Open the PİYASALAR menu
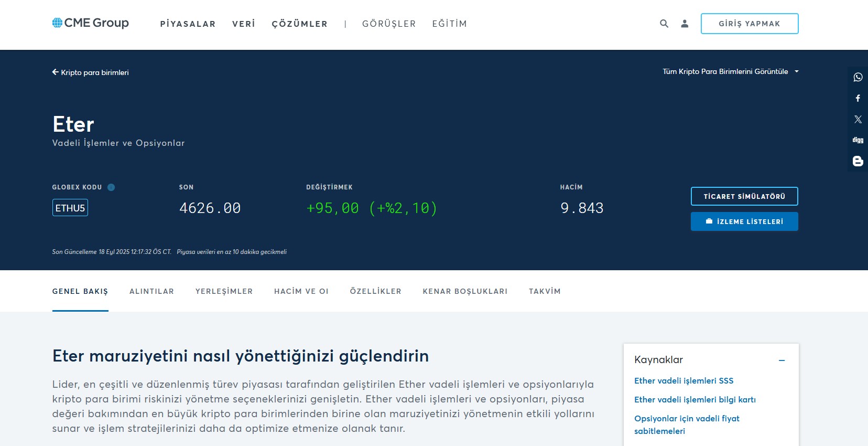The width and height of the screenshot is (868, 446). pyautogui.click(x=188, y=24)
